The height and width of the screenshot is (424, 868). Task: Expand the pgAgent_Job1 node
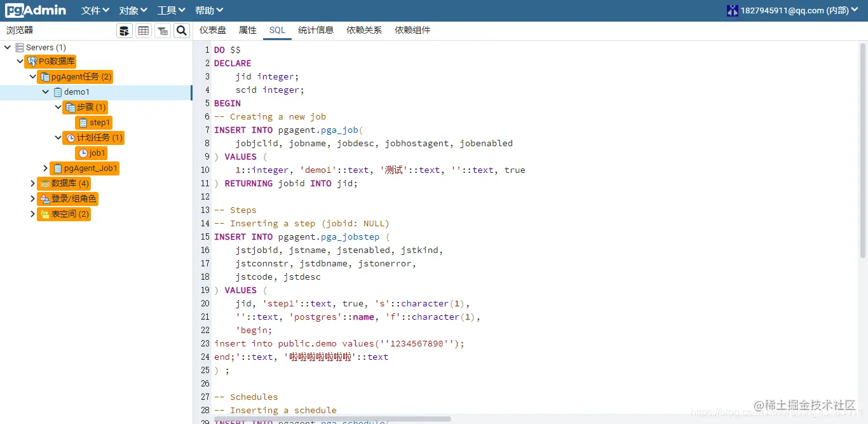tap(44, 168)
